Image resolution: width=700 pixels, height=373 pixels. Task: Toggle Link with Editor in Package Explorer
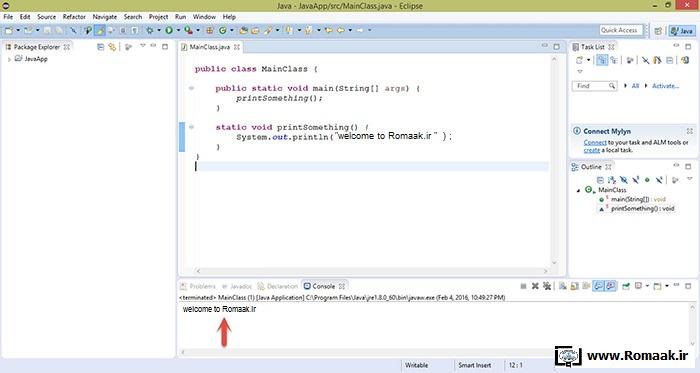(x=112, y=47)
